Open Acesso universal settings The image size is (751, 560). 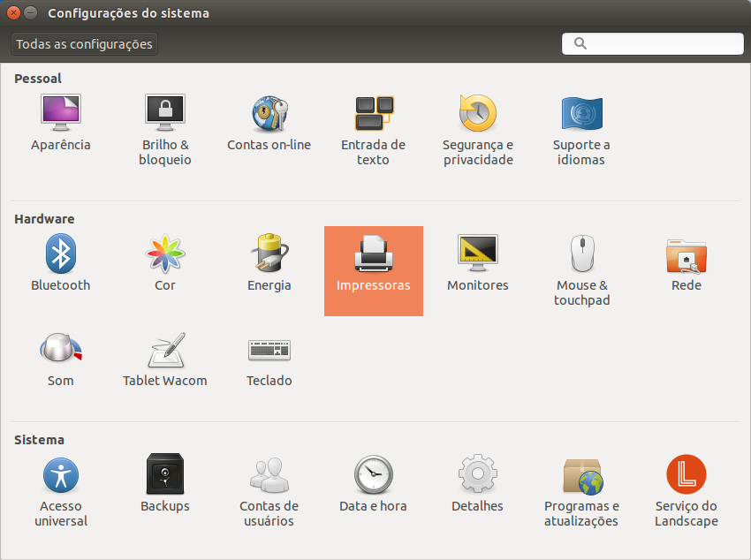61,475
